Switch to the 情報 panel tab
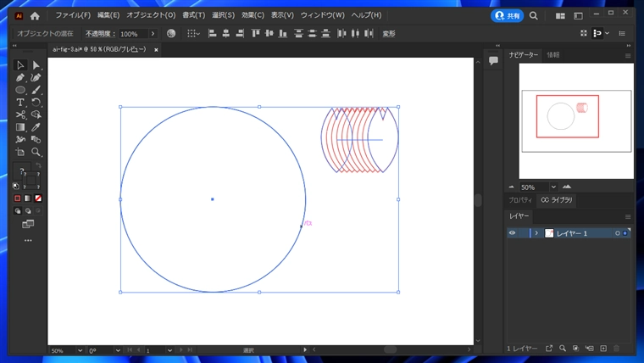Screen dimensions: 644x363 [x=552, y=54]
